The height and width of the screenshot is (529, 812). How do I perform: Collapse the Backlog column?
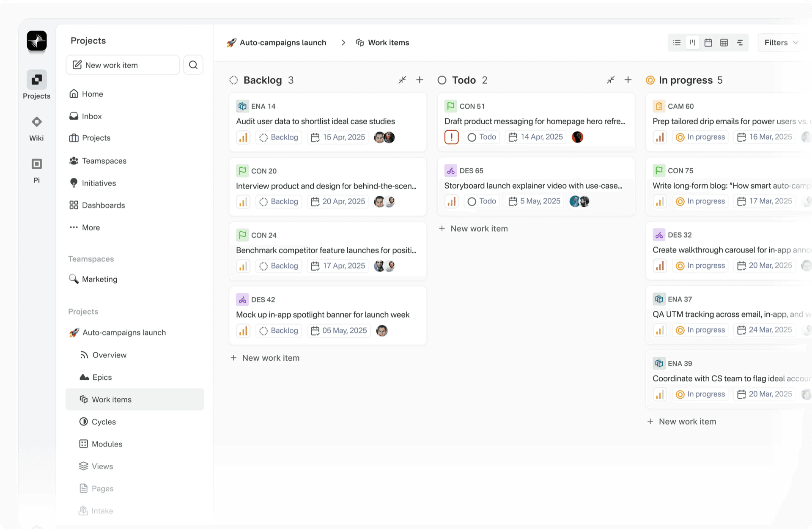point(402,80)
